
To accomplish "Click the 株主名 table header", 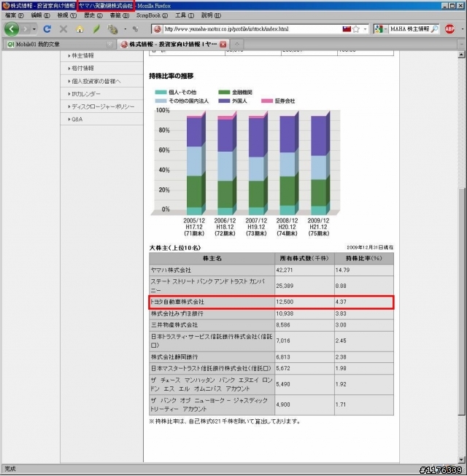I will click(212, 259).
